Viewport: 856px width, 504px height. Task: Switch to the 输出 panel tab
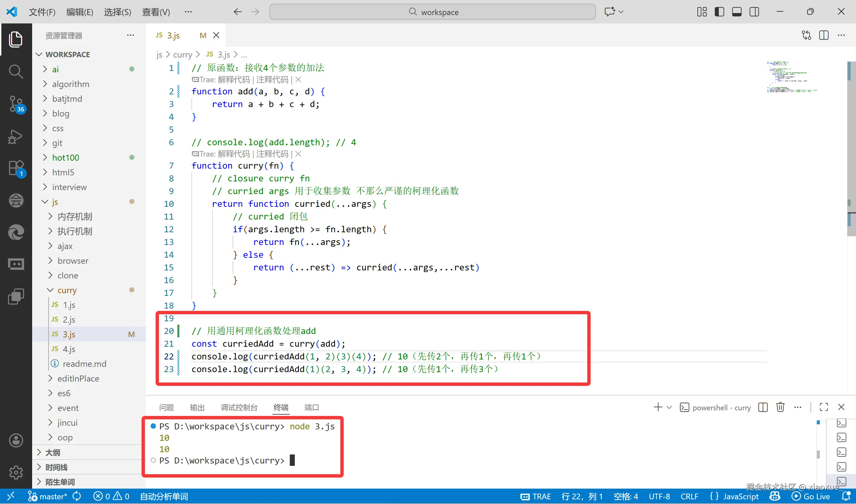point(197,407)
